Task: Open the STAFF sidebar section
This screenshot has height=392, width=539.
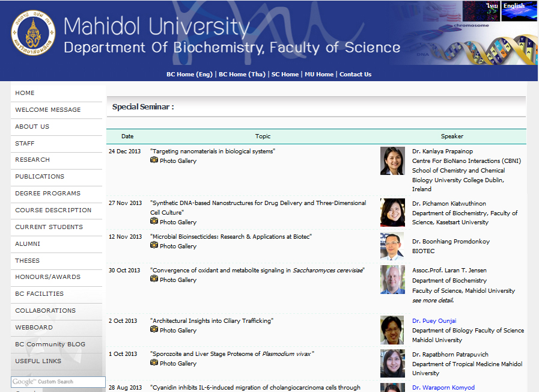Action: click(x=25, y=143)
